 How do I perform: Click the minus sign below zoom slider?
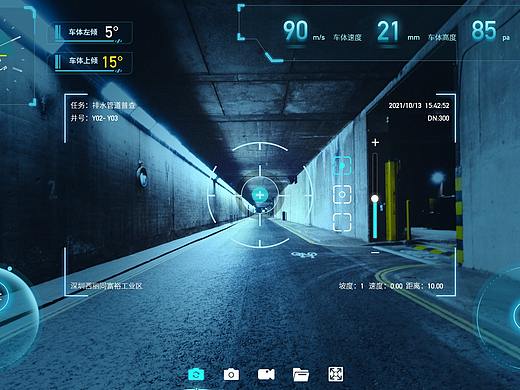375,253
